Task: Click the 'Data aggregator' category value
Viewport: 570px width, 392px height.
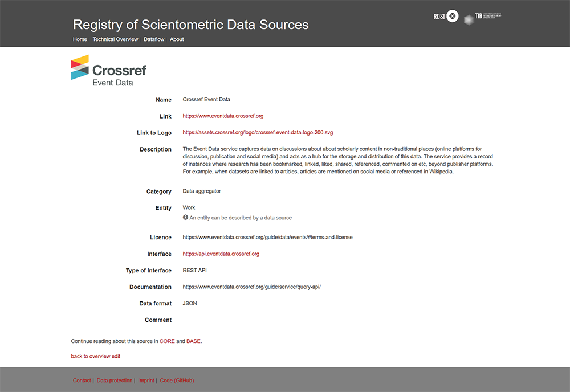Action: click(202, 191)
